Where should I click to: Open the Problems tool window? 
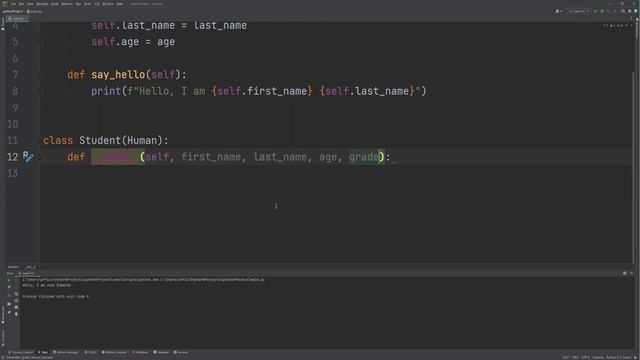[140, 352]
